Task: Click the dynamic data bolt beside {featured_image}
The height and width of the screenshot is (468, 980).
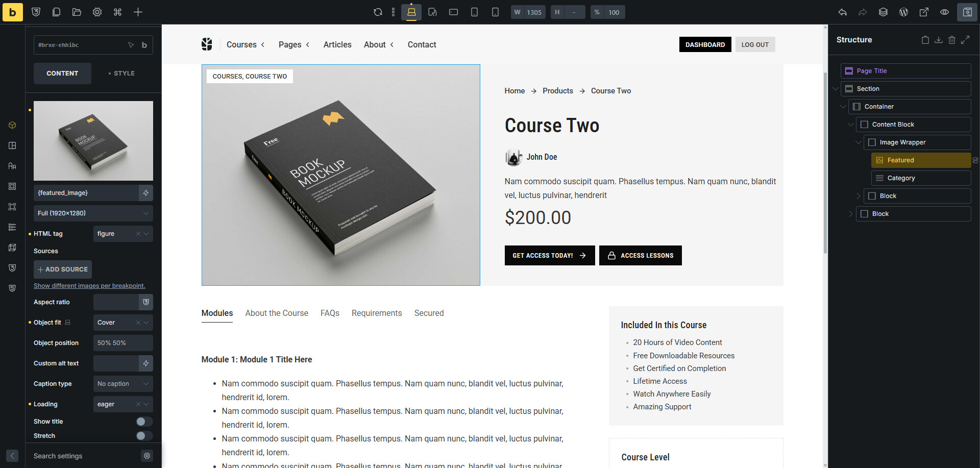Action: (x=146, y=193)
